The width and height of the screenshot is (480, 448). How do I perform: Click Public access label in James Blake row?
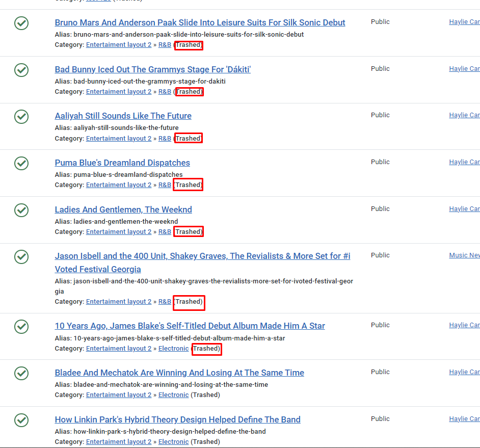pyautogui.click(x=380, y=325)
